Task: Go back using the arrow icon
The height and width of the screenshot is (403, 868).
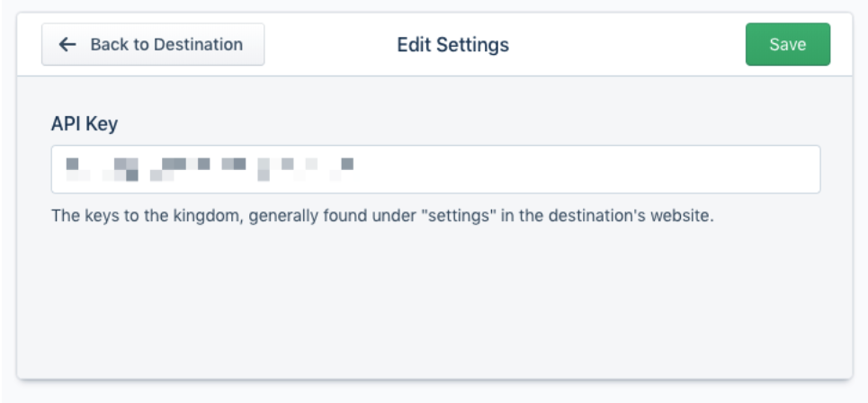Action: pyautogui.click(x=67, y=44)
